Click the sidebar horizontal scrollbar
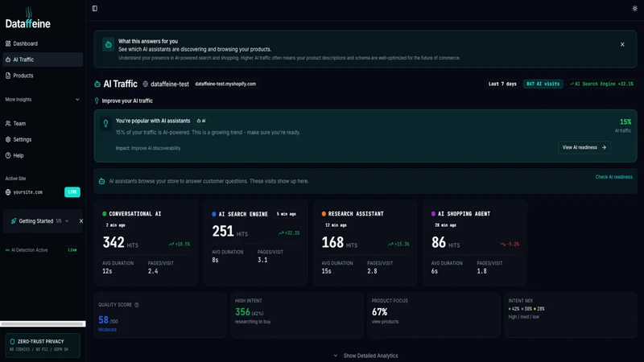The height and width of the screenshot is (362, 644). [x=42, y=324]
